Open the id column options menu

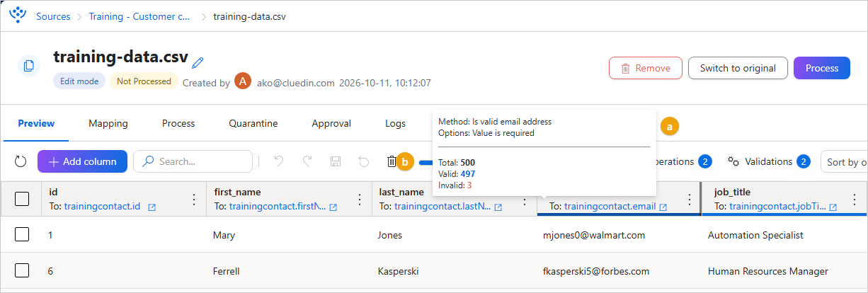194,200
